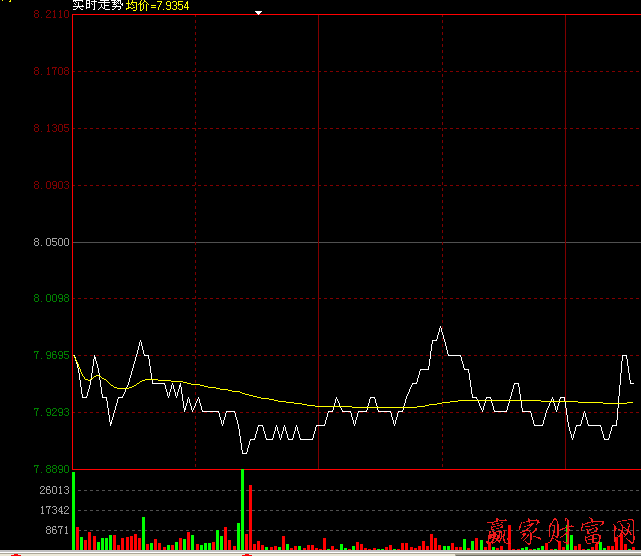Click the highest peak of white price line
Screen dimensions: 641x556
[x=440, y=328]
